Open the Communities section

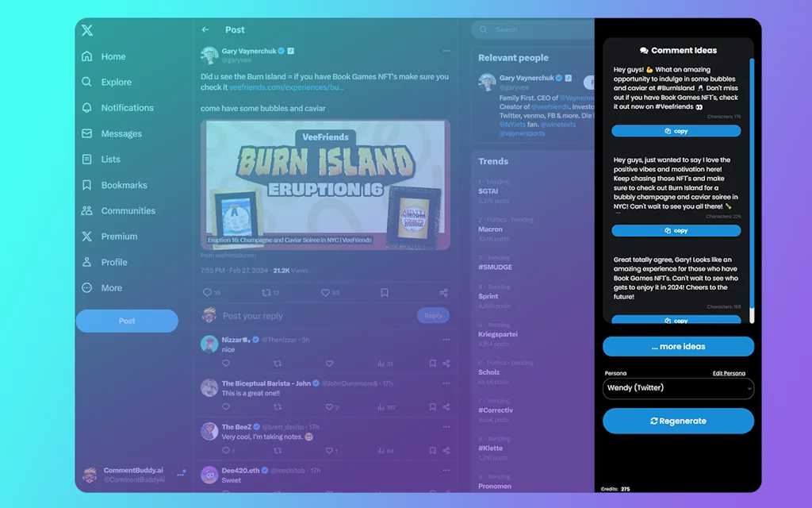(129, 210)
